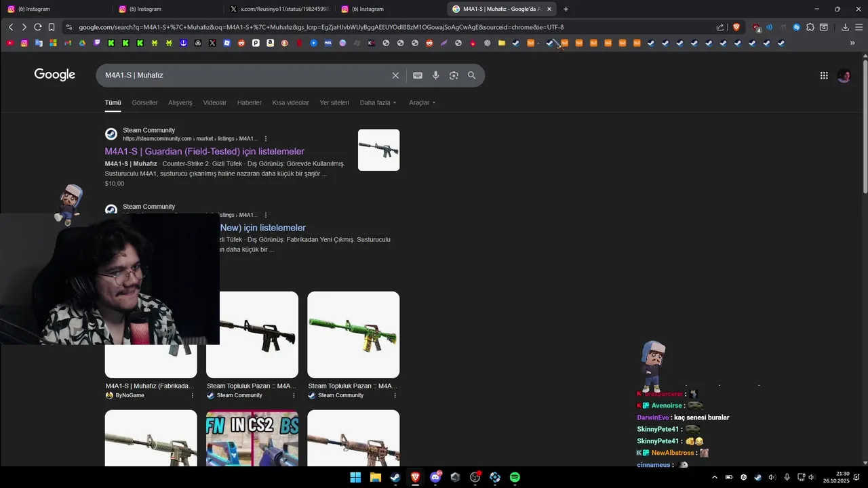Open the M4A1-S Muhafız (Fabrikada... caption link
Image resolution: width=868 pixels, height=488 pixels.
(150, 386)
